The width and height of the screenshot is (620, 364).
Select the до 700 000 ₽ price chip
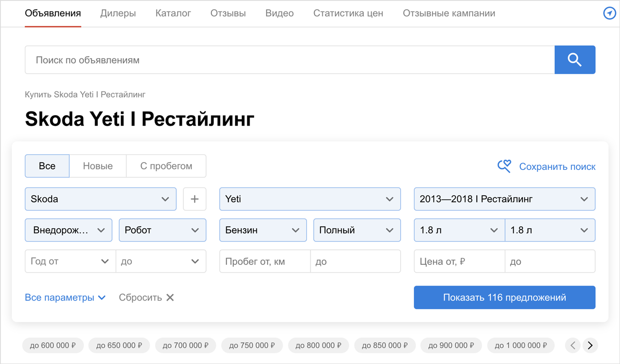point(186,345)
